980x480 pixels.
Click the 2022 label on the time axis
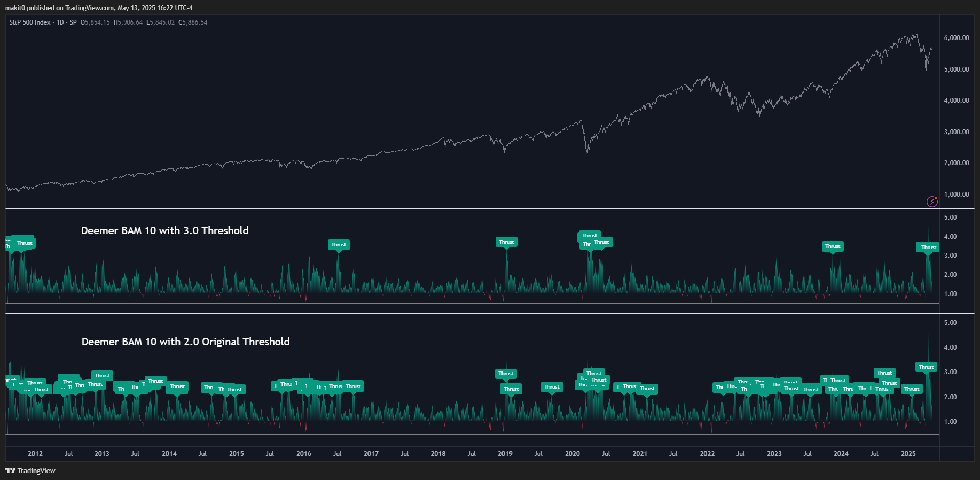coord(707,454)
